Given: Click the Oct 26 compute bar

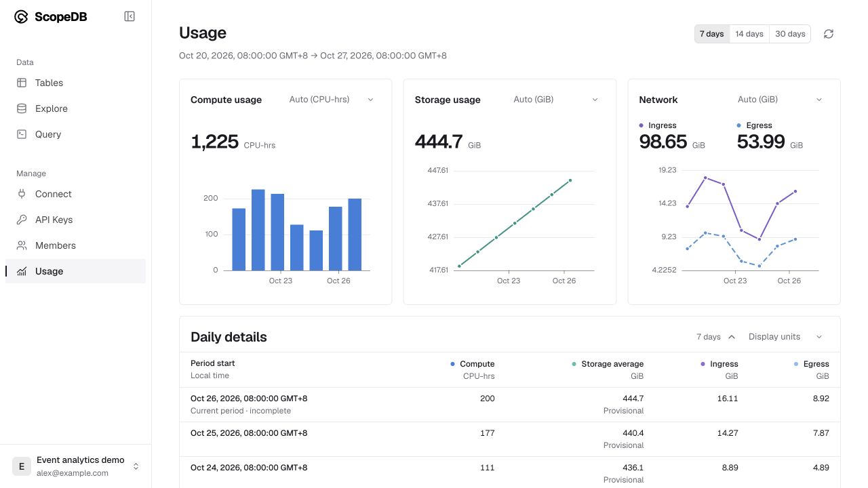Looking at the screenshot, I should (355, 235).
